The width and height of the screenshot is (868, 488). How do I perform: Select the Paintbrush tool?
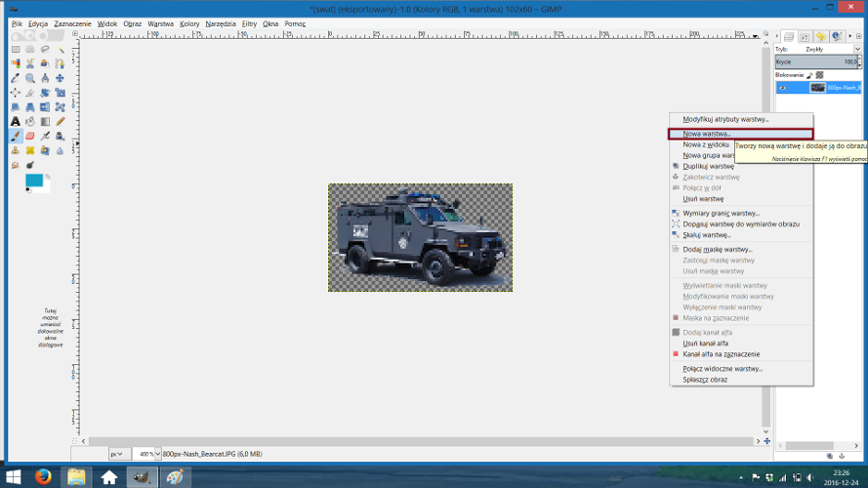[16, 136]
